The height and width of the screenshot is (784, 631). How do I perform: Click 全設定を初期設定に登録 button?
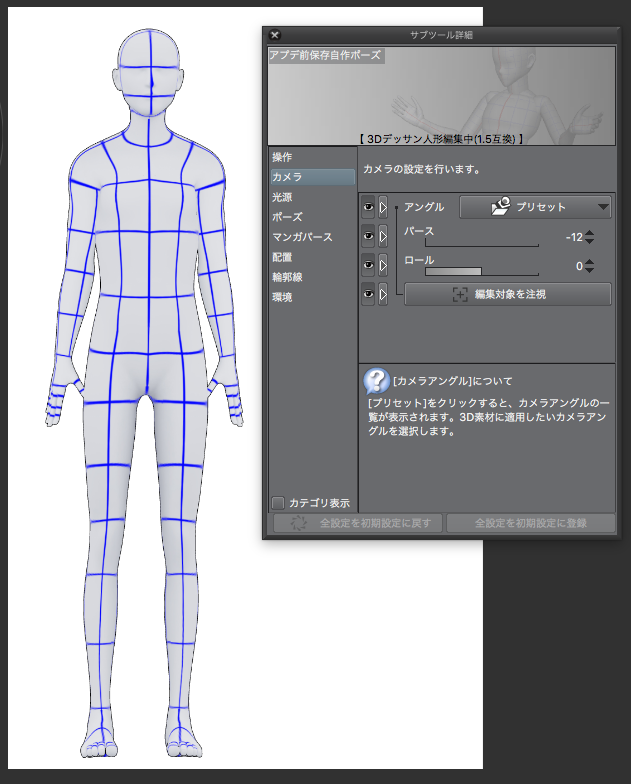pyautogui.click(x=530, y=523)
